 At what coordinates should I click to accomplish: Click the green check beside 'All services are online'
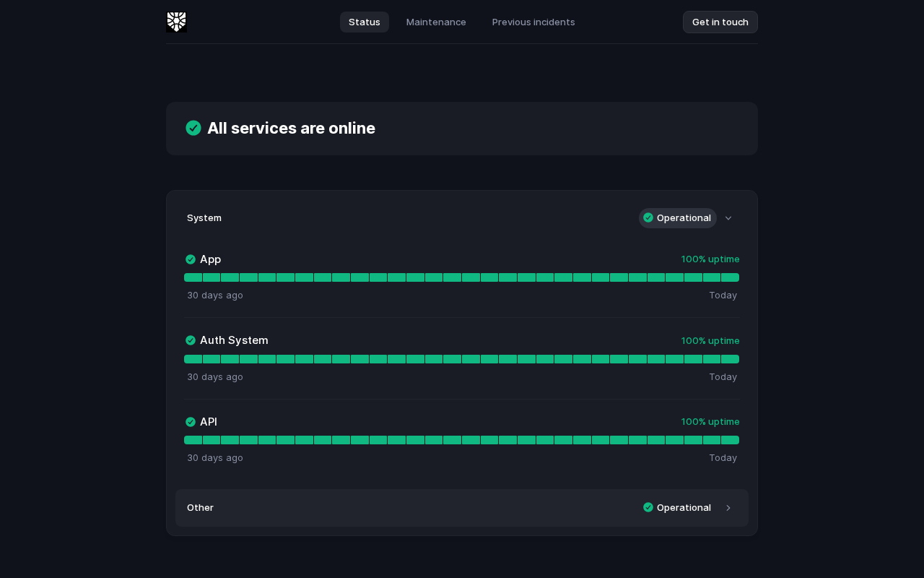(x=193, y=128)
